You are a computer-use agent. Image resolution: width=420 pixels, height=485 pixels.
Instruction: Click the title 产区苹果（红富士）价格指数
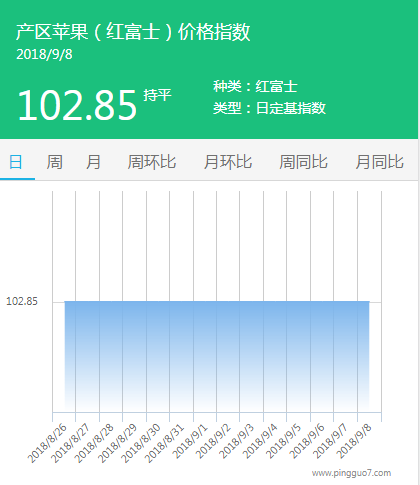tap(133, 32)
